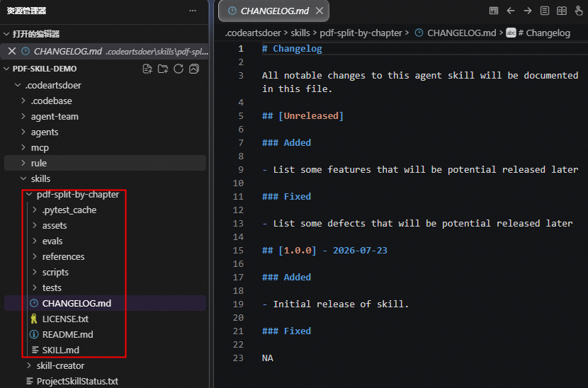Image resolution: width=588 pixels, height=388 pixels.
Task: Expand the .codebase folder
Action: (23, 101)
